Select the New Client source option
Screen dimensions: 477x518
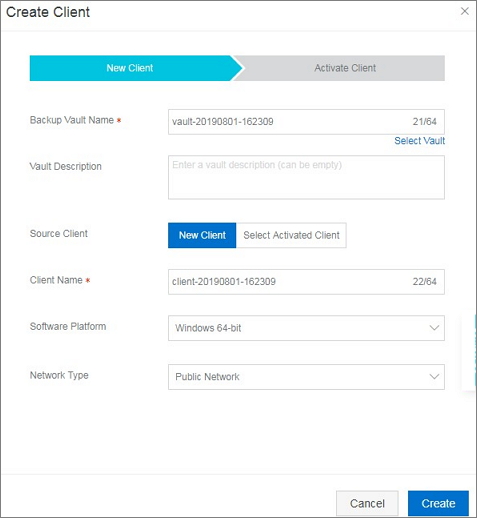coord(202,235)
